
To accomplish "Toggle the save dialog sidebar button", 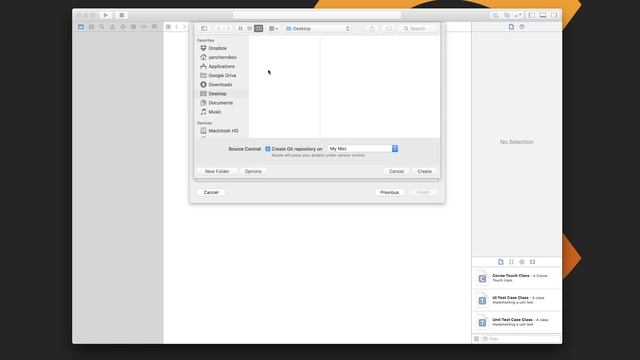I will pos(204,29).
